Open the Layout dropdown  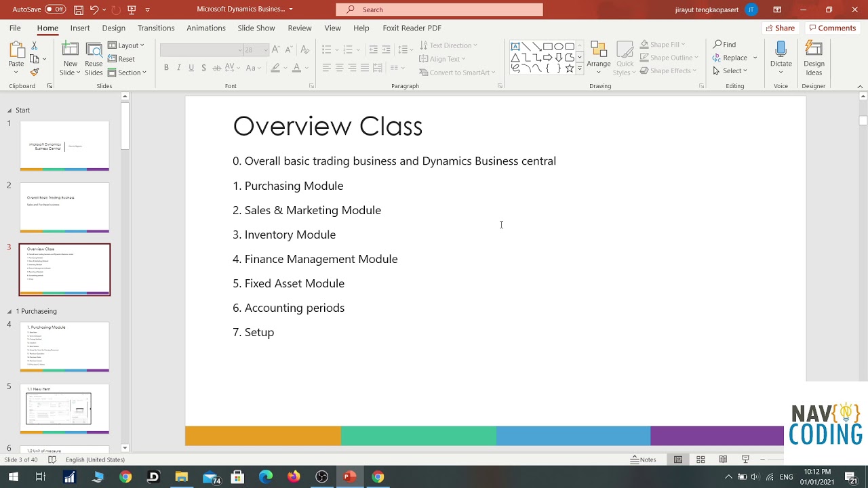(x=126, y=45)
